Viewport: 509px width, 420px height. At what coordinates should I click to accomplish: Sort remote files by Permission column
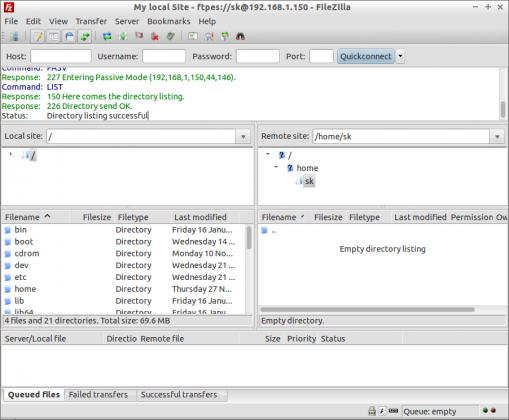[471, 217]
